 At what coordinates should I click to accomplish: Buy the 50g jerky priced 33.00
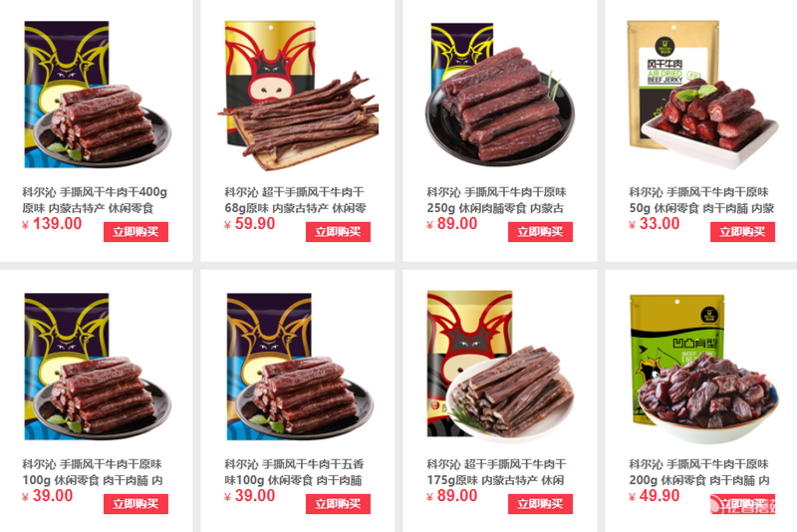742,232
